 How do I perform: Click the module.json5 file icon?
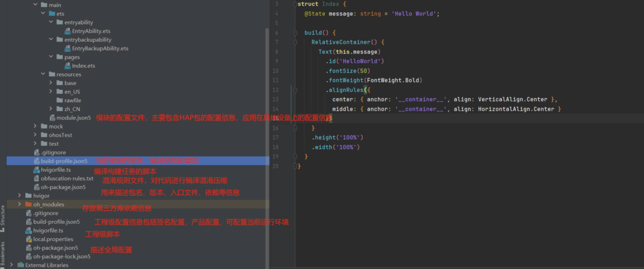click(x=52, y=118)
